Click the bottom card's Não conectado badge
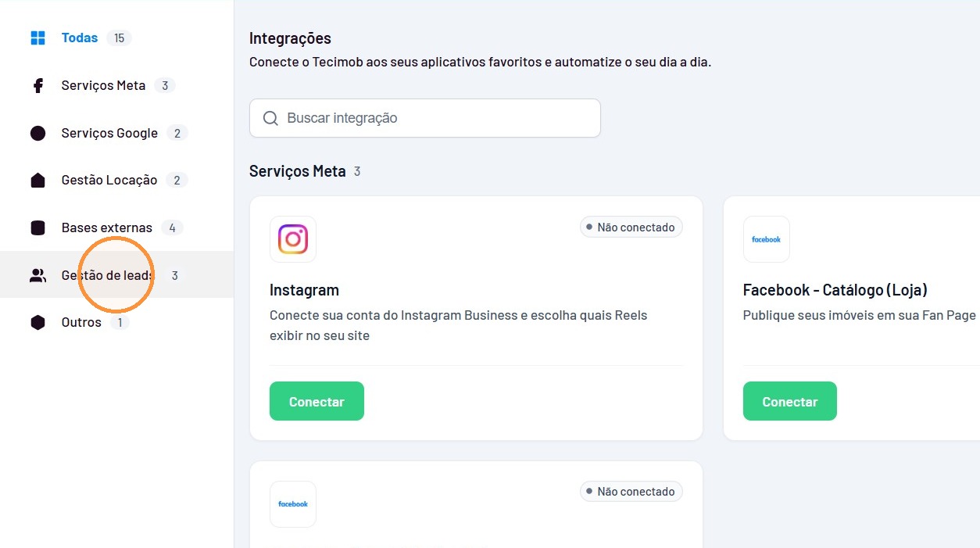This screenshot has height=548, width=980. (631, 492)
